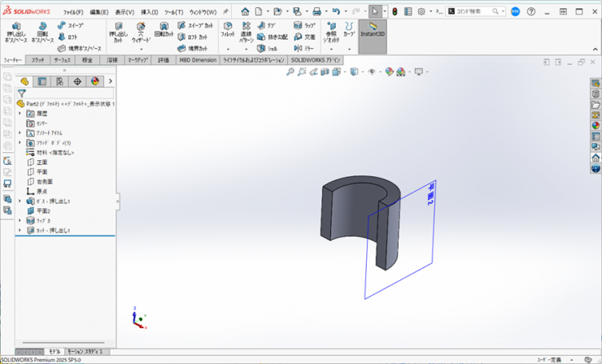Click the edit appearance color sphere icon
This screenshot has height=364, width=602.
pos(390,72)
